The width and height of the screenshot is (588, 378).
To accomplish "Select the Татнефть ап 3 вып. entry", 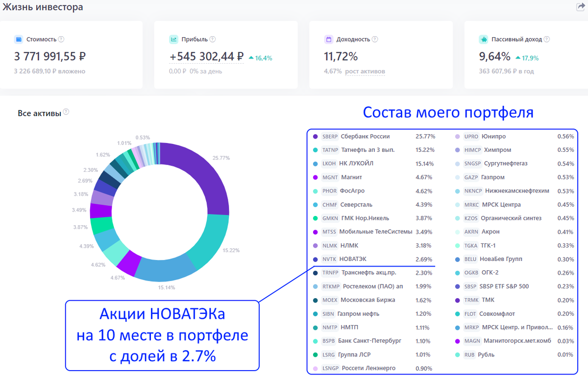I will coord(367,150).
